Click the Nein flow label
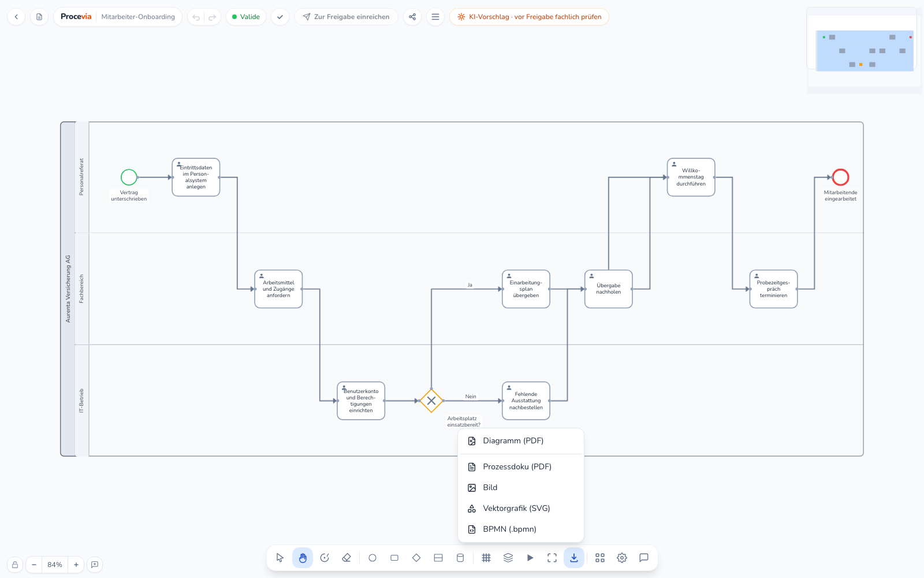Screen dimensions: 924x578 click(x=471, y=397)
